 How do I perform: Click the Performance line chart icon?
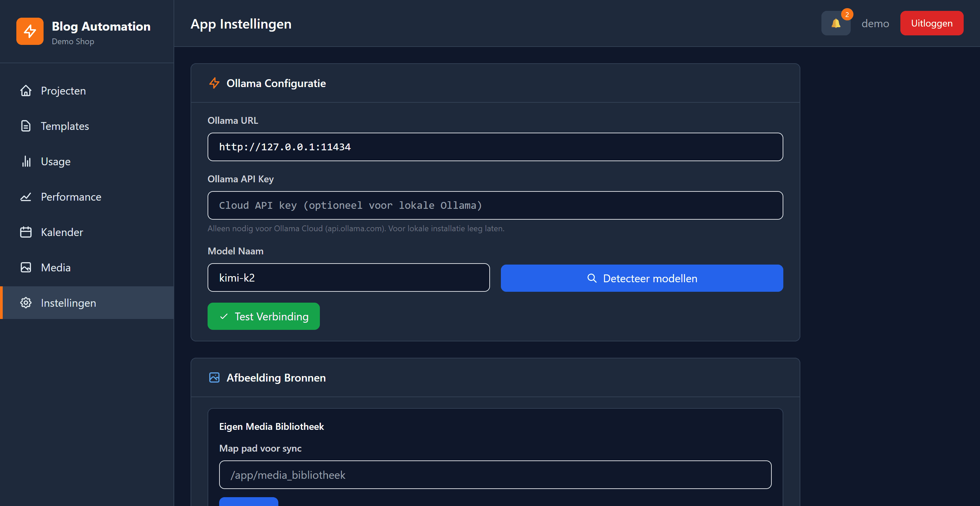pos(26,197)
